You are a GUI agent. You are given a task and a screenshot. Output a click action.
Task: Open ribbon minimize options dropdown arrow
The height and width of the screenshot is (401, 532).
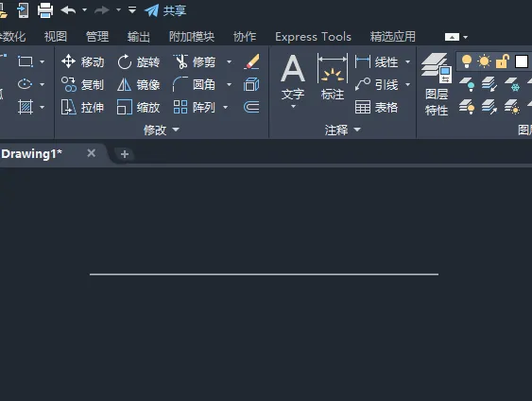(x=466, y=37)
